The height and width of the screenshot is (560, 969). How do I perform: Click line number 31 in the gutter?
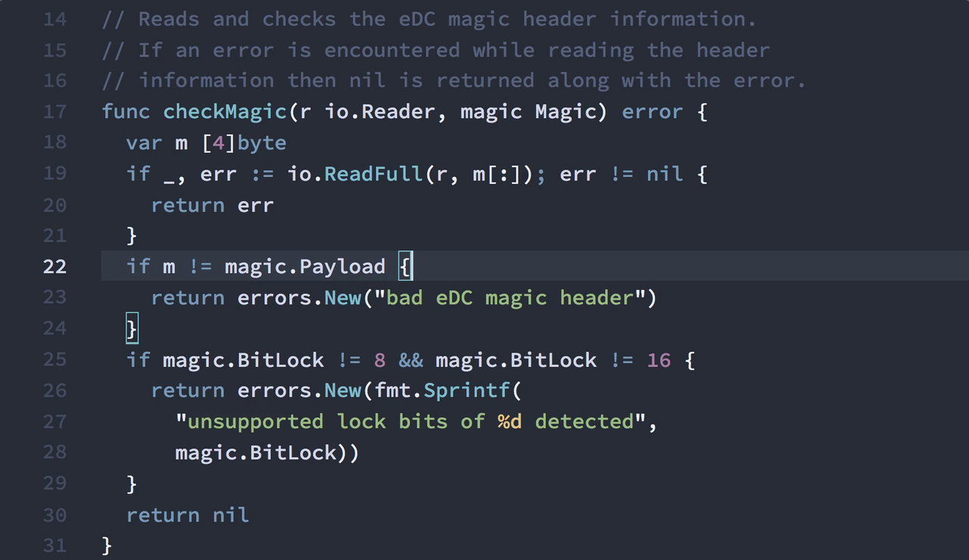pos(55,545)
